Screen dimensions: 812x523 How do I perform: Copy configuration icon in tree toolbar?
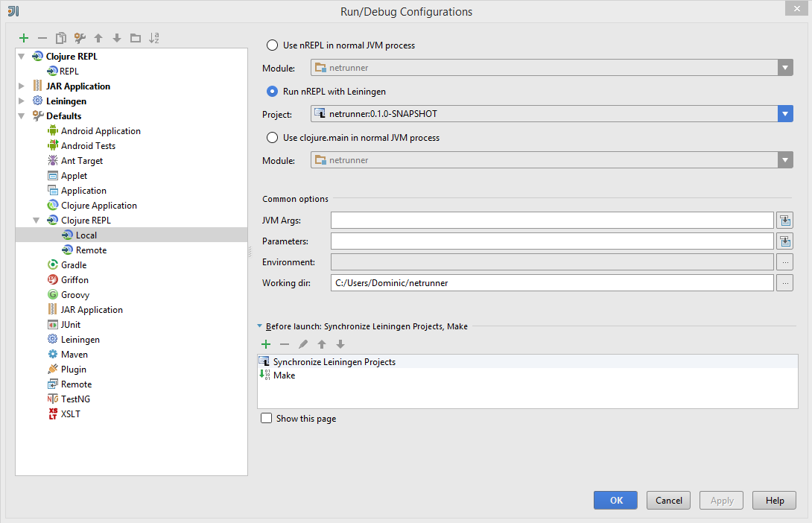[x=61, y=38]
